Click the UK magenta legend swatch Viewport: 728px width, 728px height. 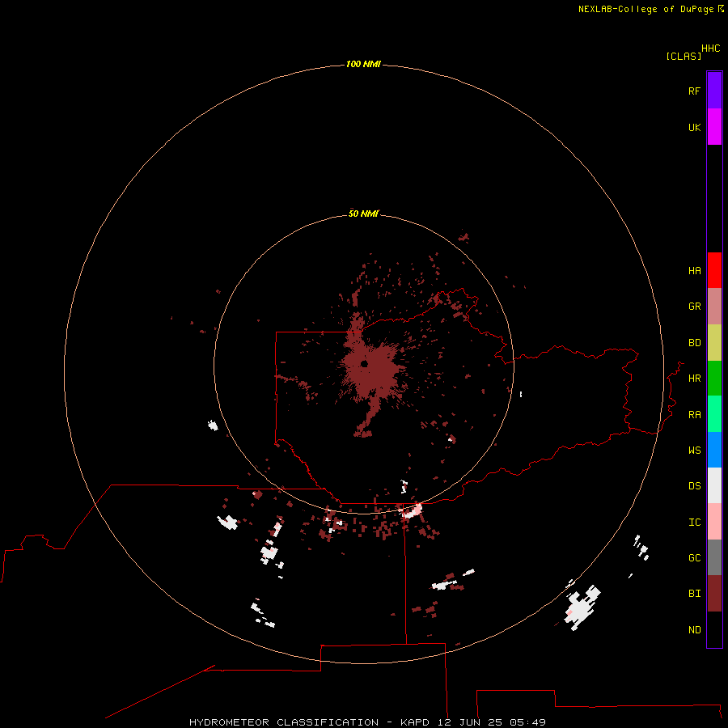[714, 127]
